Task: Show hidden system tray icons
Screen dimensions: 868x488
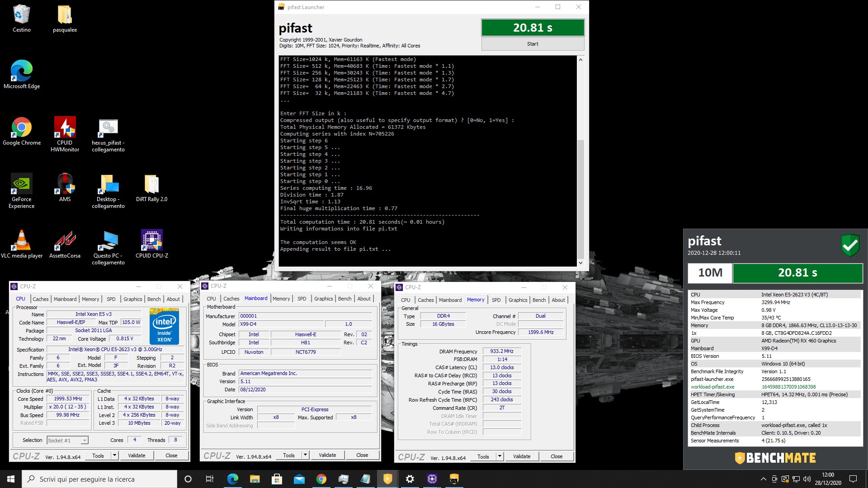Action: (x=763, y=479)
